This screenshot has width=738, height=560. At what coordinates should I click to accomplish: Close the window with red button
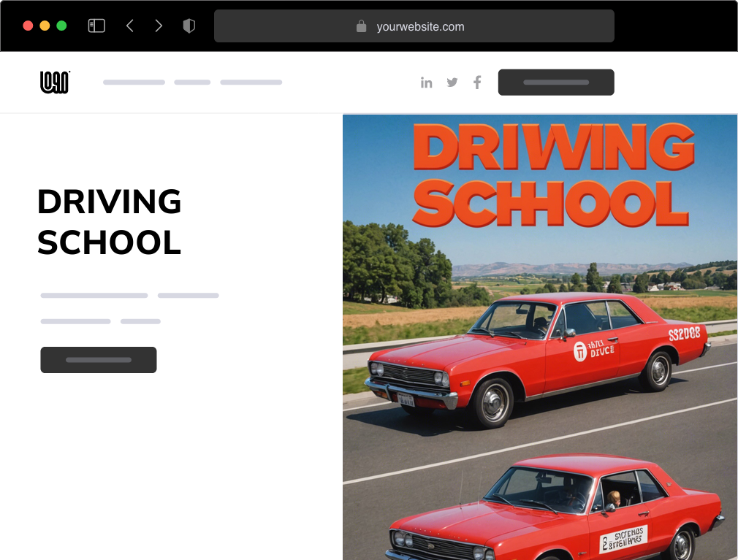(28, 26)
